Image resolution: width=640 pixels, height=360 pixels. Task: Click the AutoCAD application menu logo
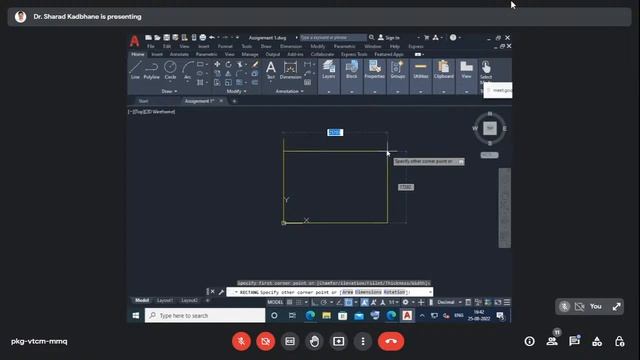click(x=134, y=41)
